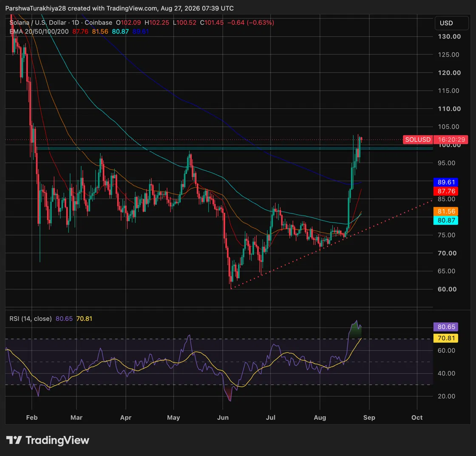Click the Mar label on time axis
This screenshot has width=476, height=456.
[x=76, y=417]
